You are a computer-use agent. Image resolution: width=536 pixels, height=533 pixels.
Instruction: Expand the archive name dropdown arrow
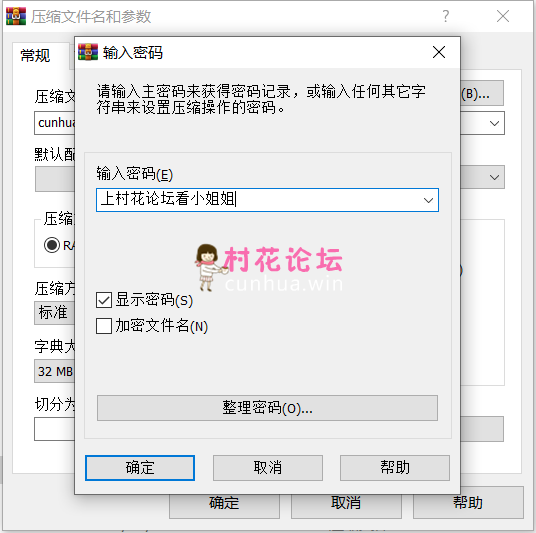[494, 123]
